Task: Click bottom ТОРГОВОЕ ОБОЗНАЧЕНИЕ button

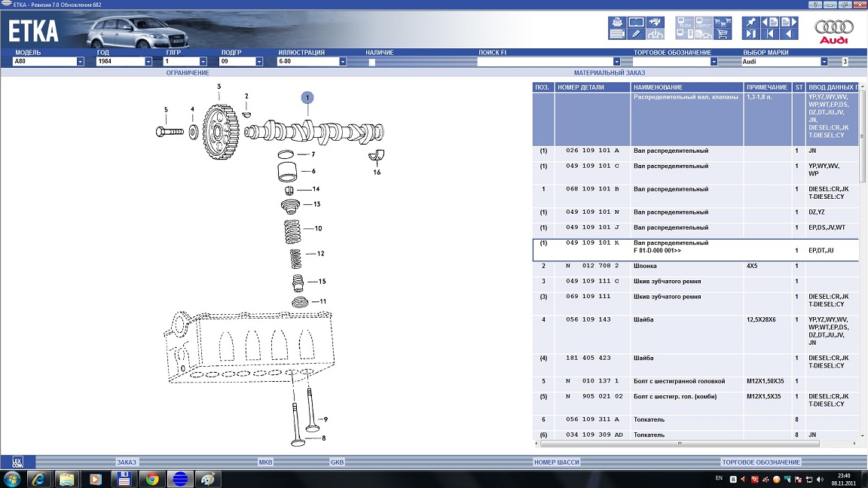Action: (761, 462)
